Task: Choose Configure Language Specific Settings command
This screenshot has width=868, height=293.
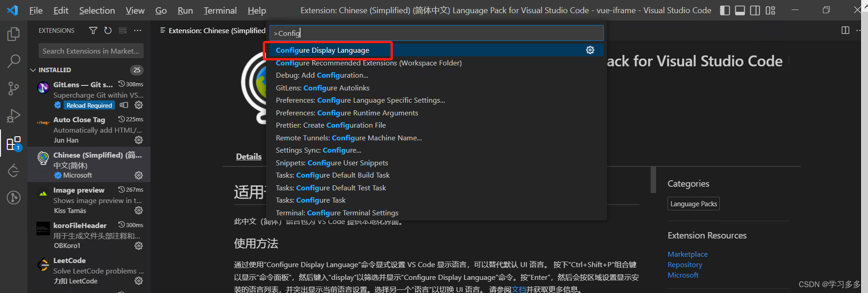Action: (x=437, y=100)
